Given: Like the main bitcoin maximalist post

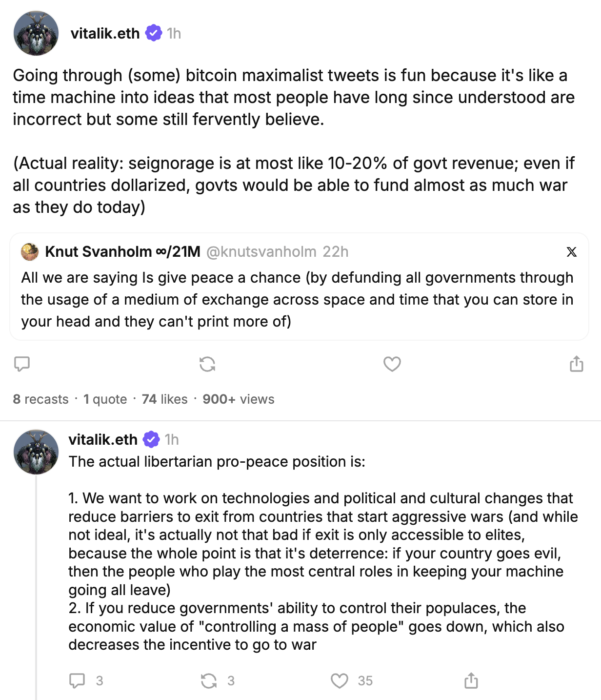Looking at the screenshot, I should point(392,364).
